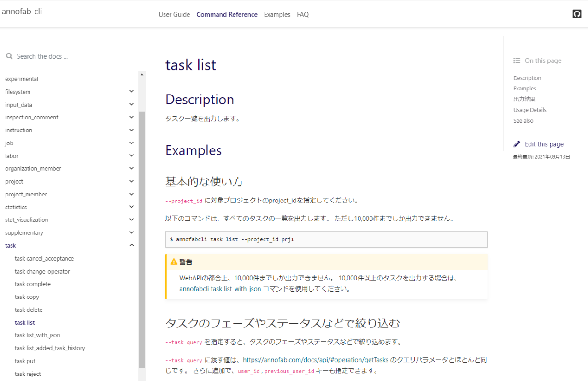Click the annofabcli task list command code block
This screenshot has width=588, height=381.
tap(326, 239)
